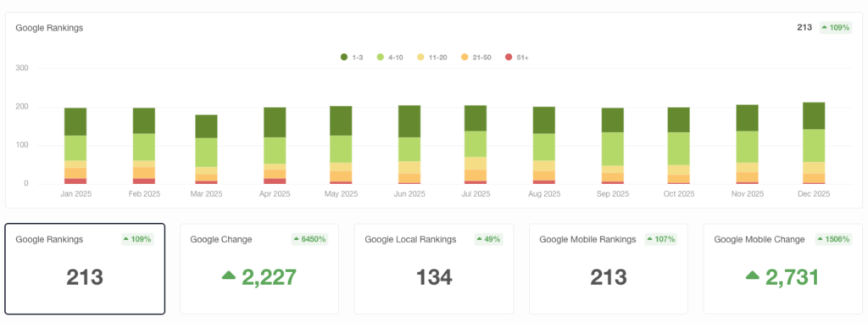Click the 109% badge on Google Rankings card
Screen dimensions: 868x323
click(x=137, y=239)
